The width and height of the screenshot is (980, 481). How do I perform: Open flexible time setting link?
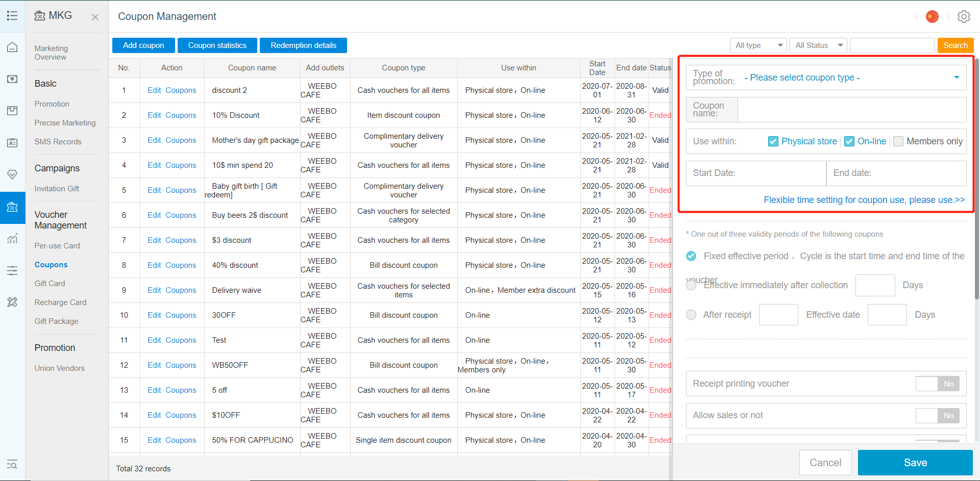point(864,200)
